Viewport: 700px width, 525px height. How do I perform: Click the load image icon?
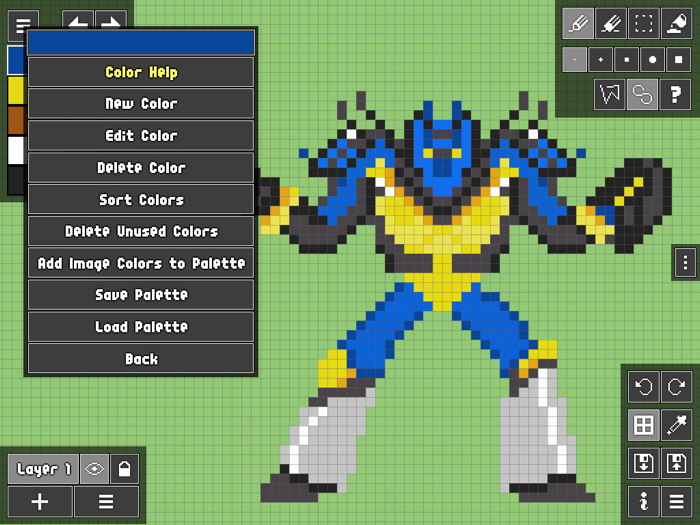tap(676, 463)
